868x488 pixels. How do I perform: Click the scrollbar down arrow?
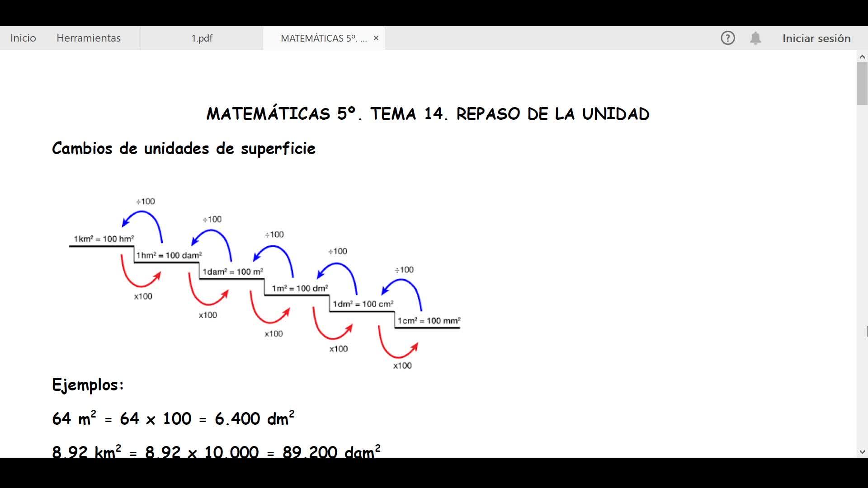tap(862, 451)
